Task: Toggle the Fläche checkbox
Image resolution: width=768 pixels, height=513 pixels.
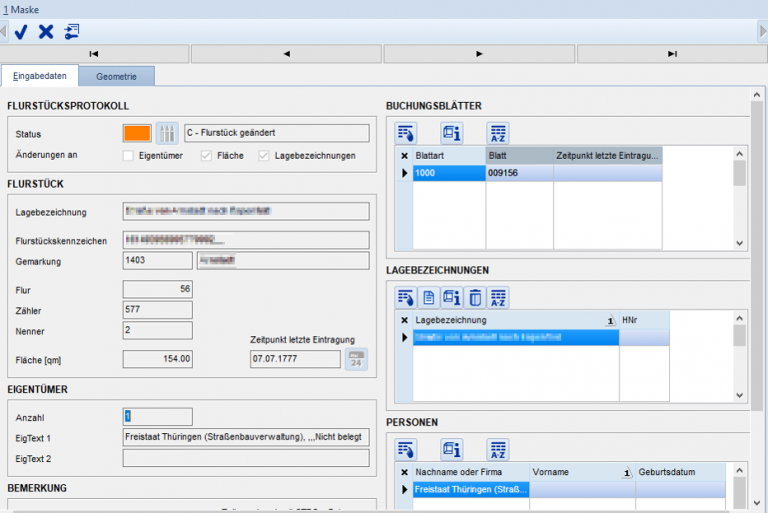Action: click(x=206, y=156)
